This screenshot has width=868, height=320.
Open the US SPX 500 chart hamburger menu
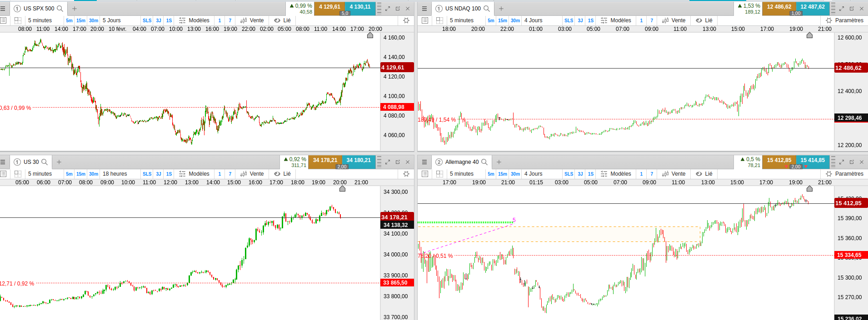click(x=3, y=9)
